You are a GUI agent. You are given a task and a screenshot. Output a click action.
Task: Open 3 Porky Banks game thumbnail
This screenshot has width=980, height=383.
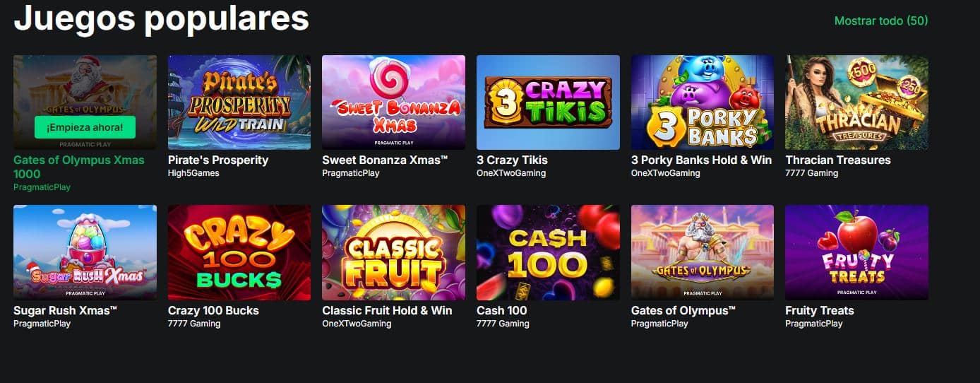703,102
